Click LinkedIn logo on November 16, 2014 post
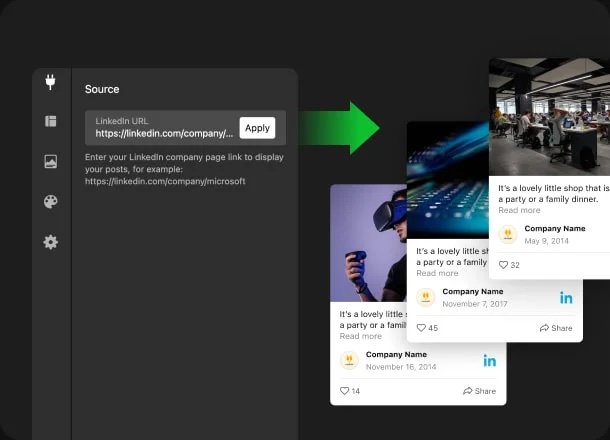 click(x=490, y=360)
